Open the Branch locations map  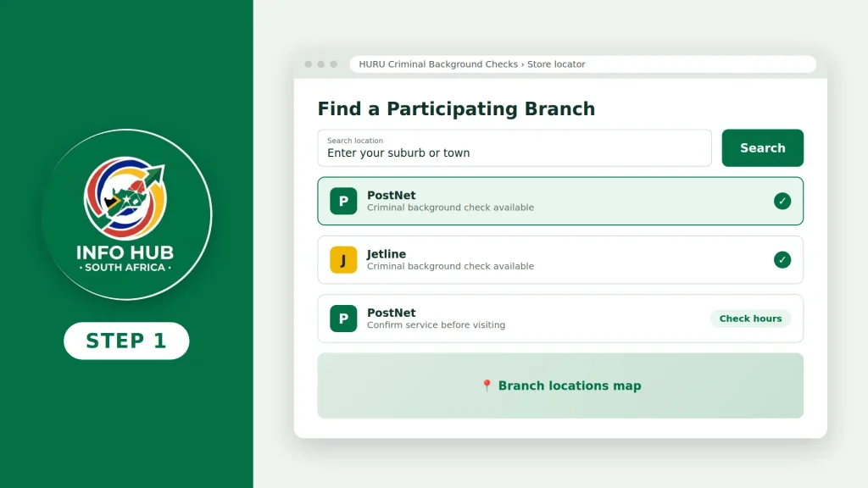pyautogui.click(x=560, y=385)
